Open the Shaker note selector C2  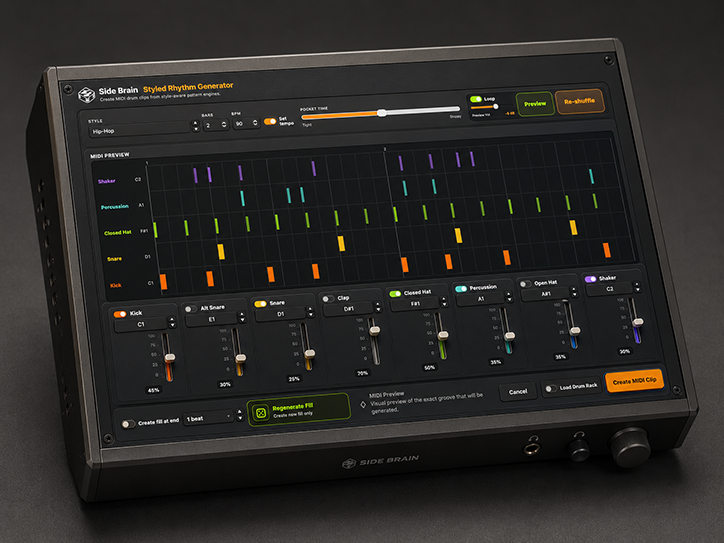[x=609, y=289]
